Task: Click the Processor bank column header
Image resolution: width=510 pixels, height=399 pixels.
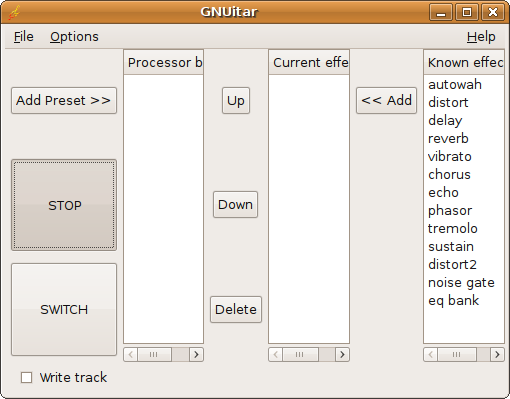Action: pyautogui.click(x=163, y=62)
